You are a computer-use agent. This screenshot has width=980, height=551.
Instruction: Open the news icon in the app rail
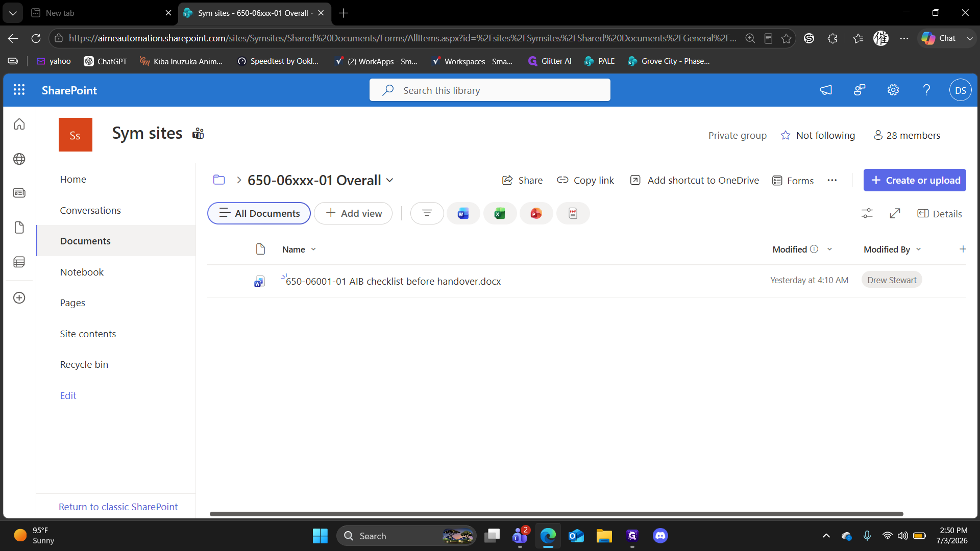[x=19, y=193]
